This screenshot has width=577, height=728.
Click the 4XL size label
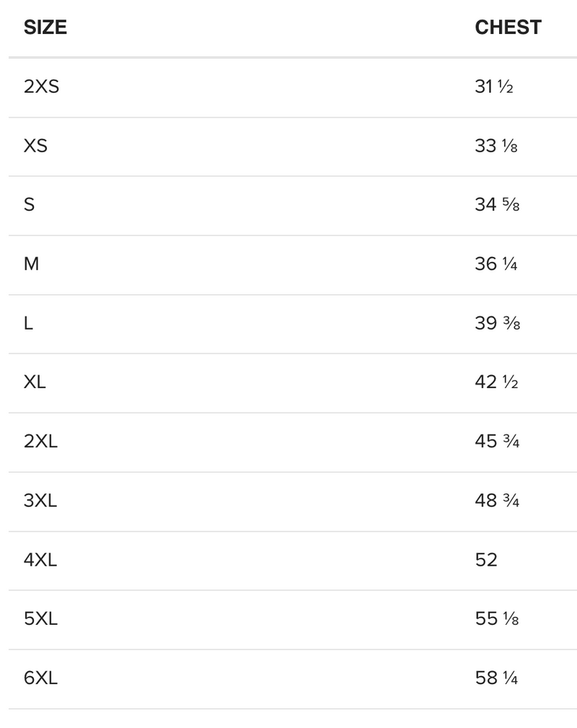(40, 560)
